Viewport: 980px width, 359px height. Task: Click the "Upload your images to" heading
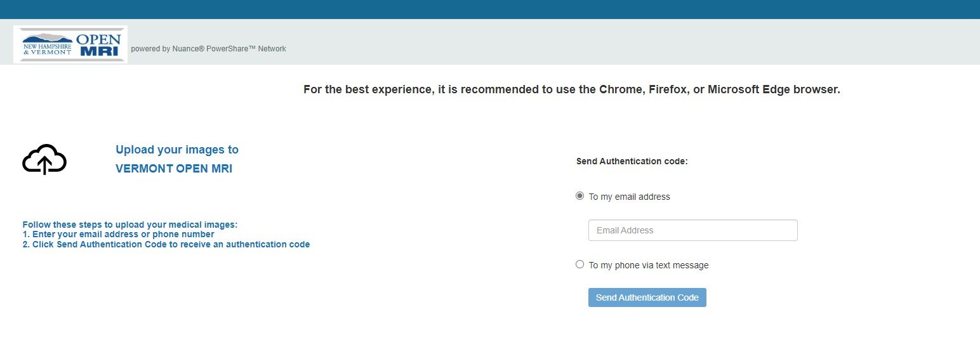click(177, 150)
